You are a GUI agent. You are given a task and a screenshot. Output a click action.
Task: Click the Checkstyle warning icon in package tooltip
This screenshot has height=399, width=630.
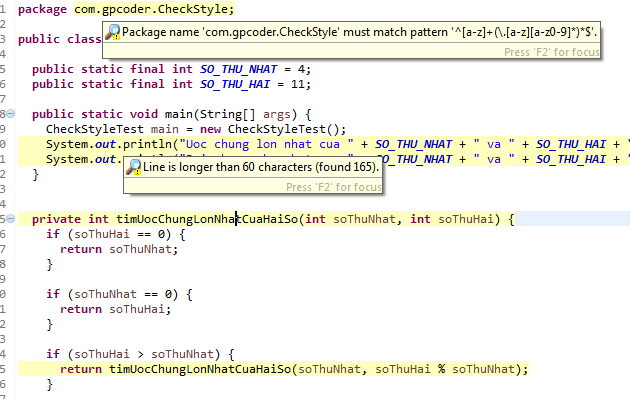tap(112, 32)
